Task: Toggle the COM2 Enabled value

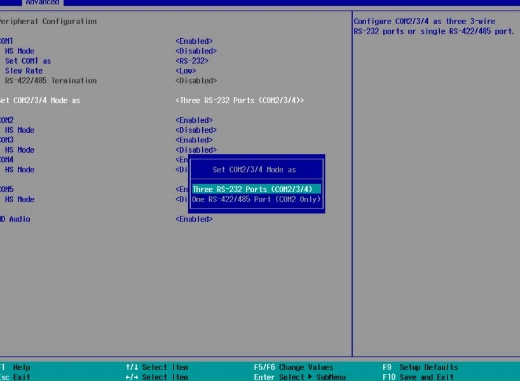Action: coord(194,120)
